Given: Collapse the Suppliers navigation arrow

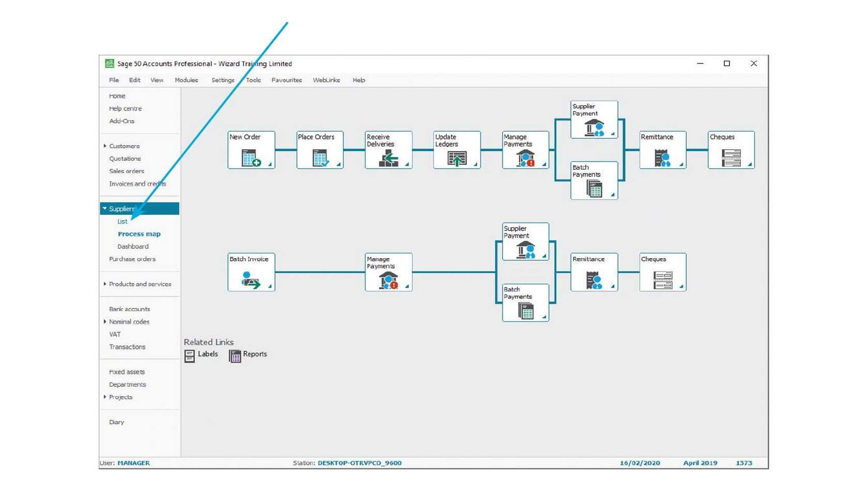Looking at the screenshot, I should click(x=105, y=209).
